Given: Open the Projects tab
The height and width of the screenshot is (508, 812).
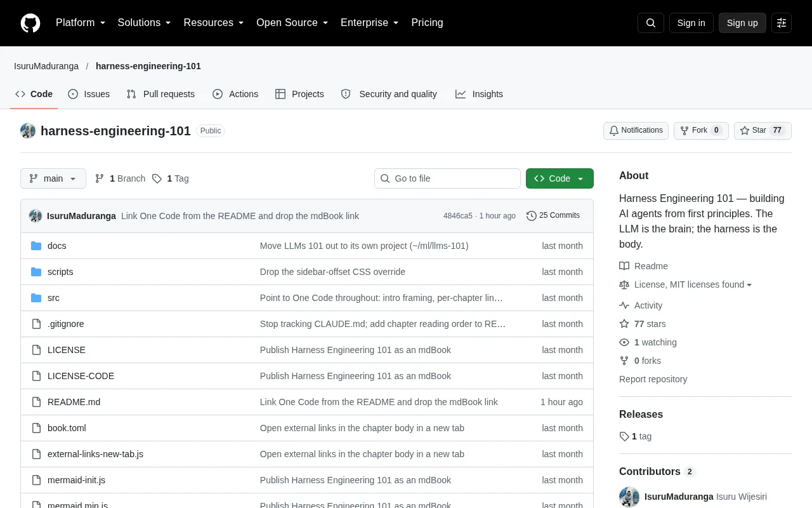Looking at the screenshot, I should [x=299, y=94].
